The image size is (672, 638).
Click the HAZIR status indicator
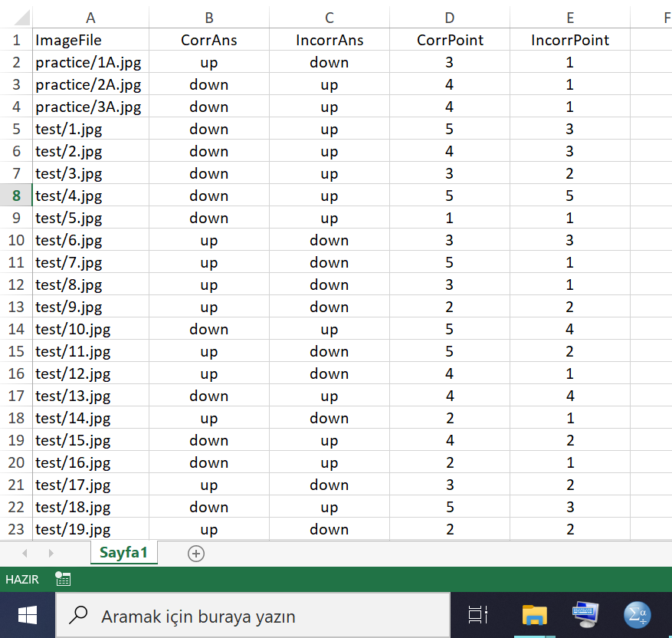point(22,579)
